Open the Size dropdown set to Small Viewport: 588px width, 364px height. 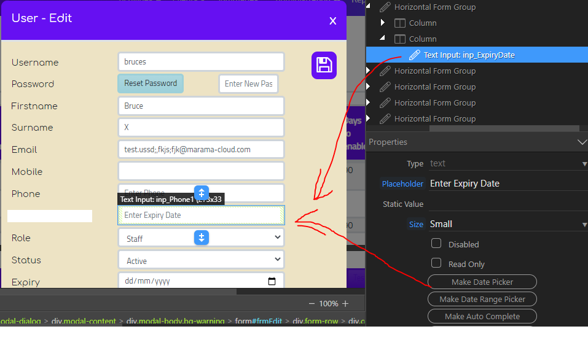508,224
